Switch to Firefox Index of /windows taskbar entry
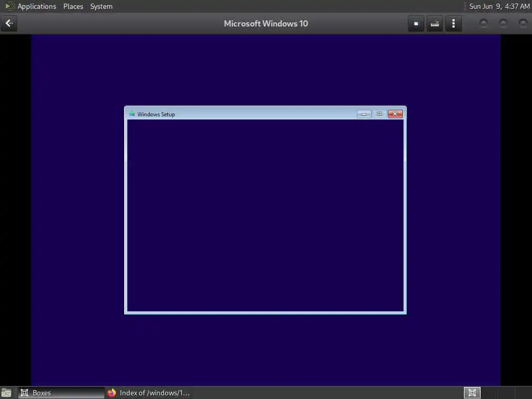The image size is (532, 399). 148,393
